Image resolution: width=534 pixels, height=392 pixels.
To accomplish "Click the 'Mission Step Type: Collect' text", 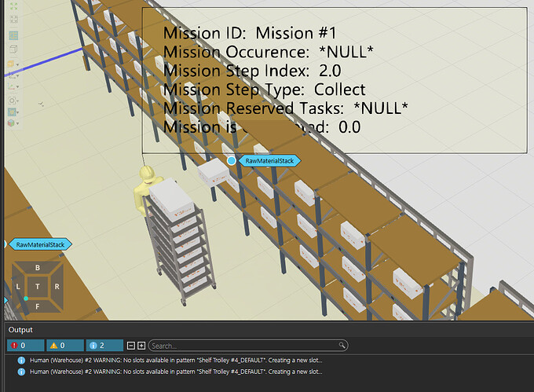I will pos(265,90).
